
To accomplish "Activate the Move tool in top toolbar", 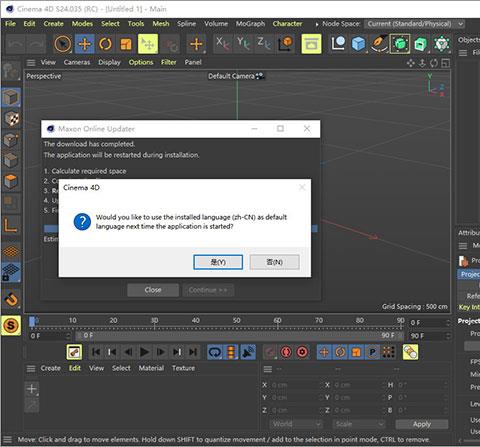I will click(84, 44).
